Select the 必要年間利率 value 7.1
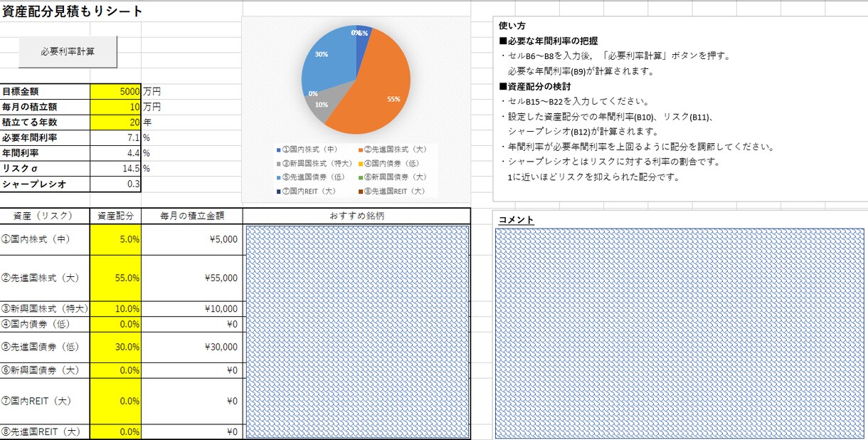 coord(116,137)
